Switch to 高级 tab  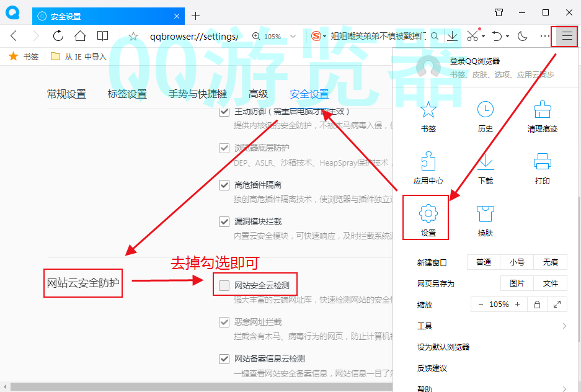259,94
